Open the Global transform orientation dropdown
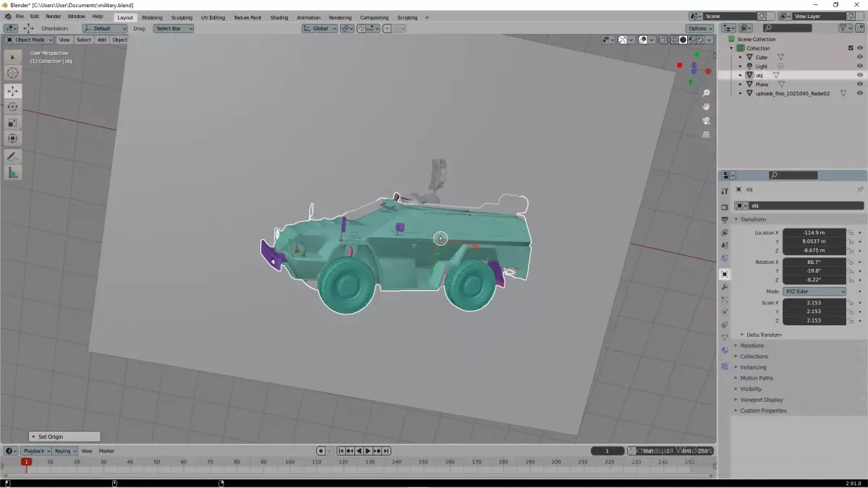This screenshot has height=488, width=868. (x=320, y=28)
